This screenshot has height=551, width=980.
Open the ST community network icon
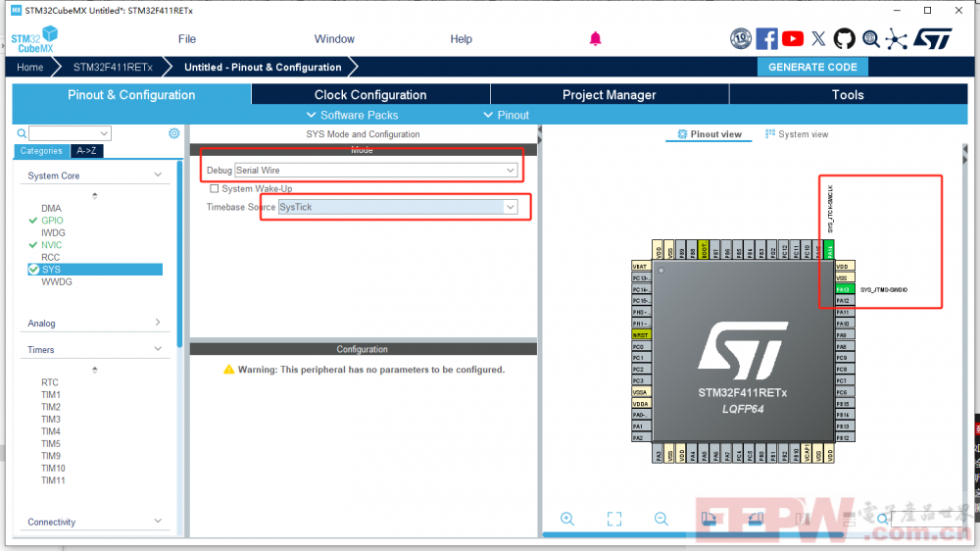[x=897, y=39]
